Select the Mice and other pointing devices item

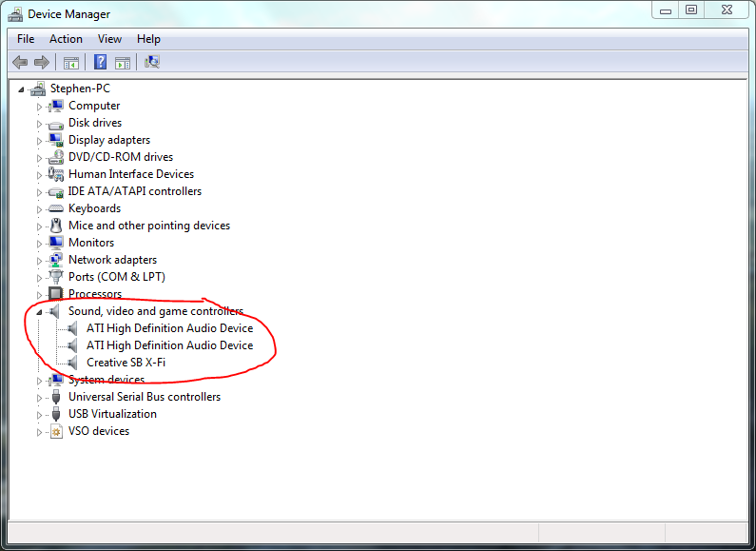148,226
